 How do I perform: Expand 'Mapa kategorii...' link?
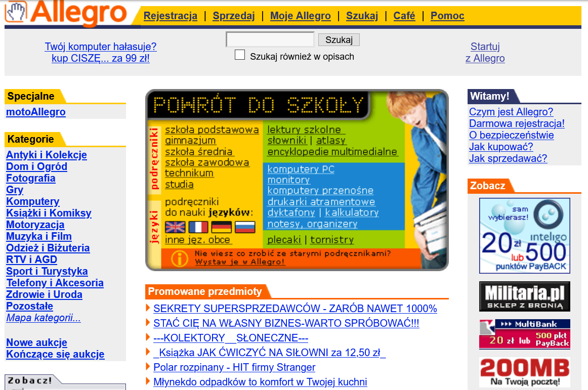tap(44, 318)
